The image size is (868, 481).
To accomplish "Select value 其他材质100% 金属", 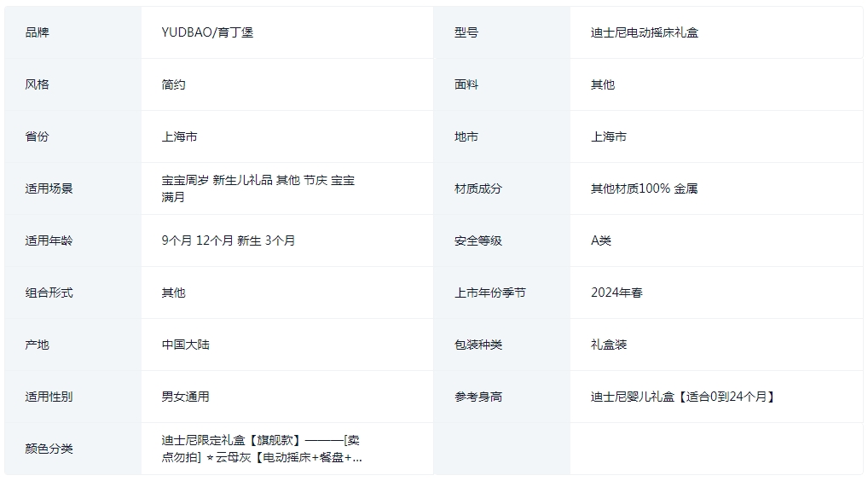I will (x=645, y=188).
